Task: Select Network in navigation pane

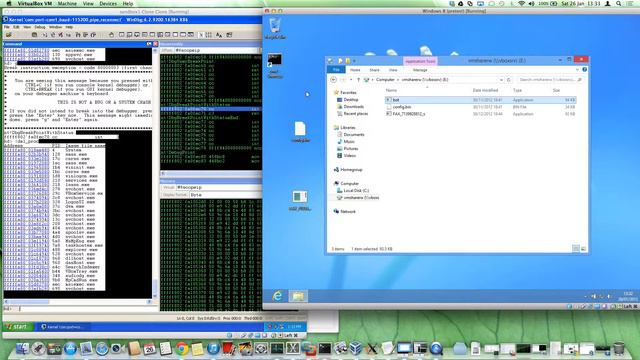Action: [x=344, y=211]
